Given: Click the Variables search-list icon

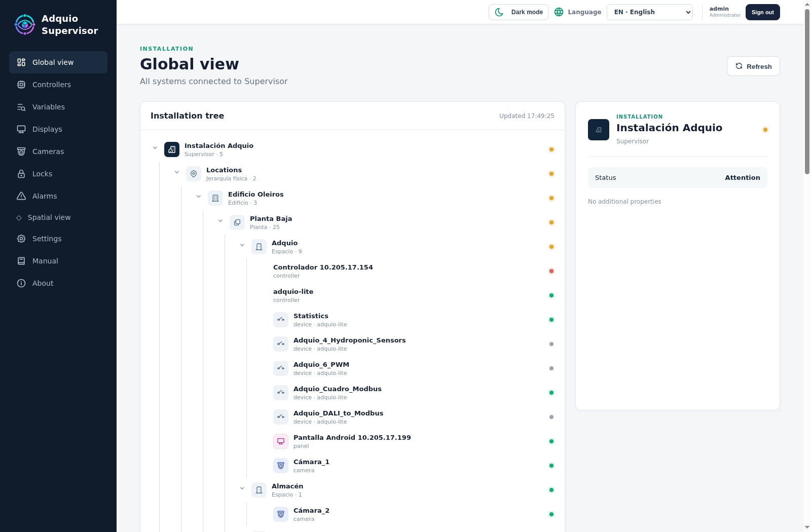Looking at the screenshot, I should (21, 107).
